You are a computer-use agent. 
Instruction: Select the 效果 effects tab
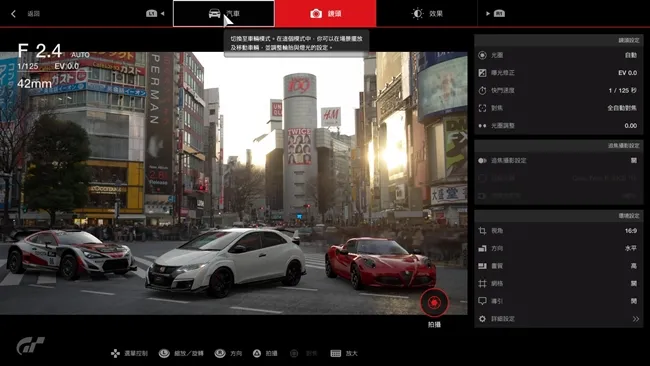[x=427, y=14]
